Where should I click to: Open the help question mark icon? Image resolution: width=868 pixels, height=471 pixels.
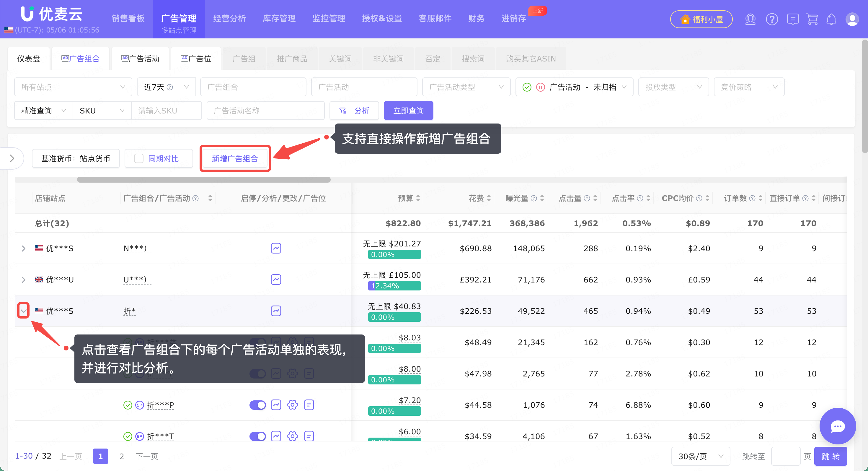pos(772,19)
